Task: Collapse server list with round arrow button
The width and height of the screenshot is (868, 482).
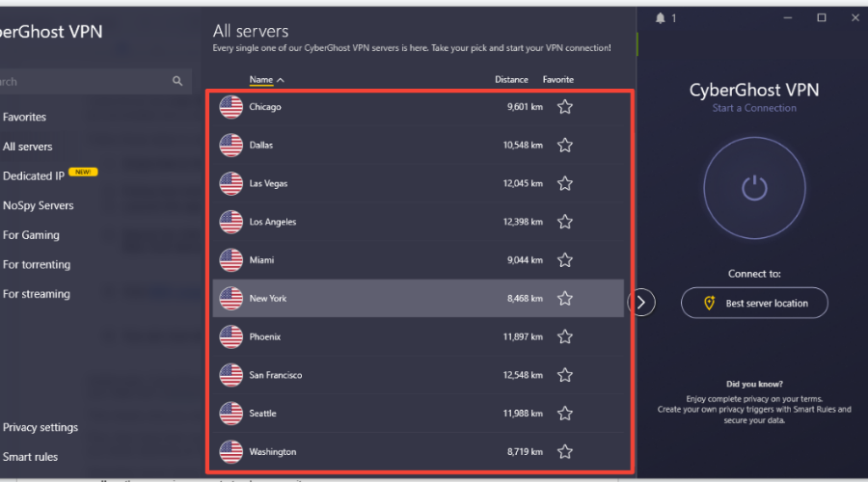Action: [641, 302]
